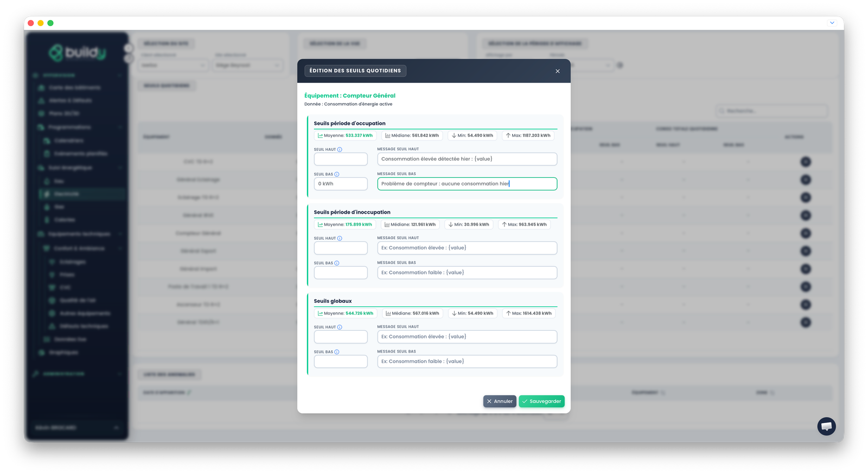Expand the chevron at the window's top-right corner
The image size is (868, 474).
[x=832, y=23]
